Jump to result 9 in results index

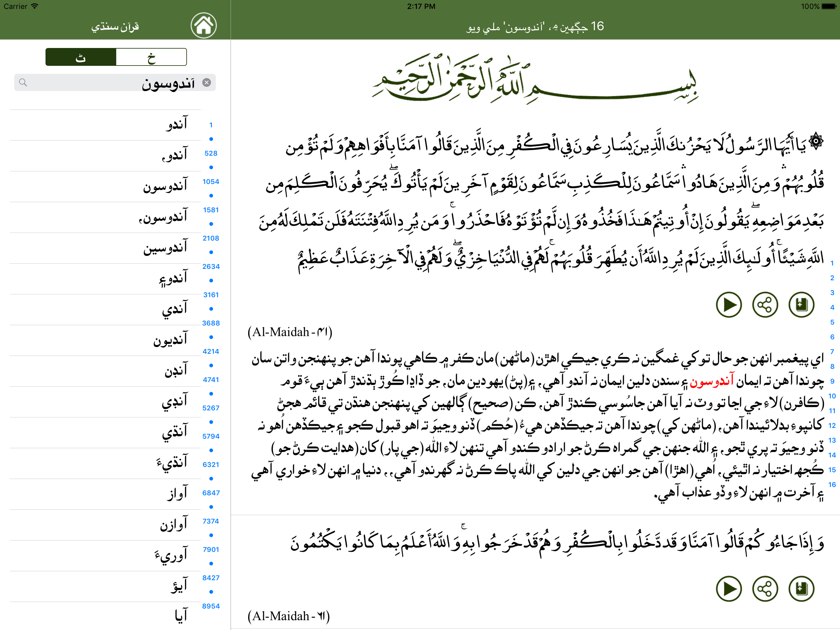(x=832, y=381)
